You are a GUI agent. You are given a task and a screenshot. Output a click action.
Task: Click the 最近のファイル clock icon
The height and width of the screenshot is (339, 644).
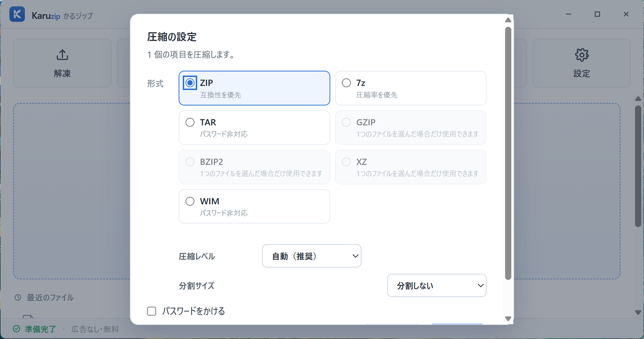pyautogui.click(x=18, y=297)
